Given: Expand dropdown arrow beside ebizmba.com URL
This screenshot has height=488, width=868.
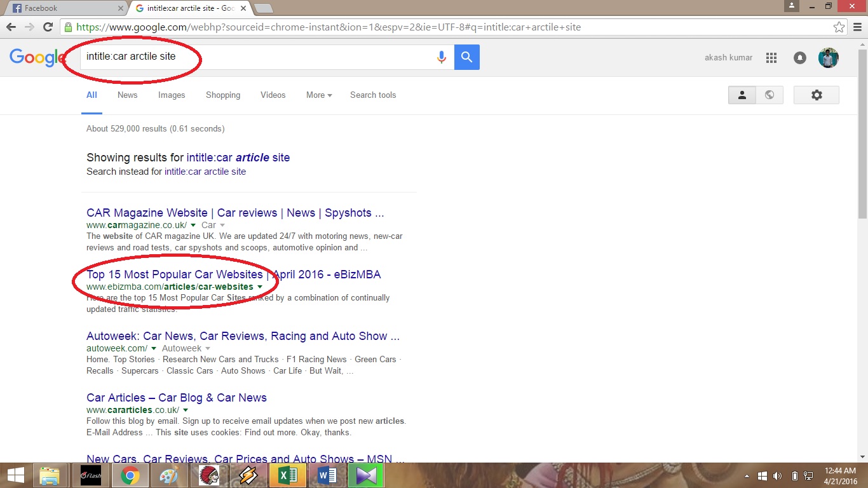Looking at the screenshot, I should 259,287.
